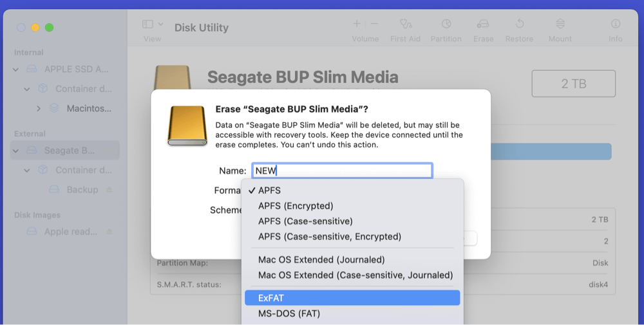Click the green zoom window button
Screen dimensions: 644x325
(50, 28)
